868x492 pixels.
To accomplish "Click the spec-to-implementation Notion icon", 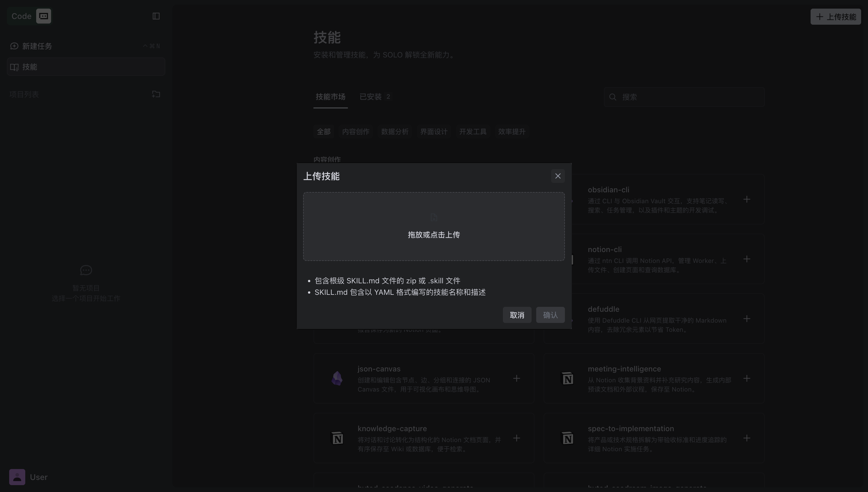I will (567, 438).
